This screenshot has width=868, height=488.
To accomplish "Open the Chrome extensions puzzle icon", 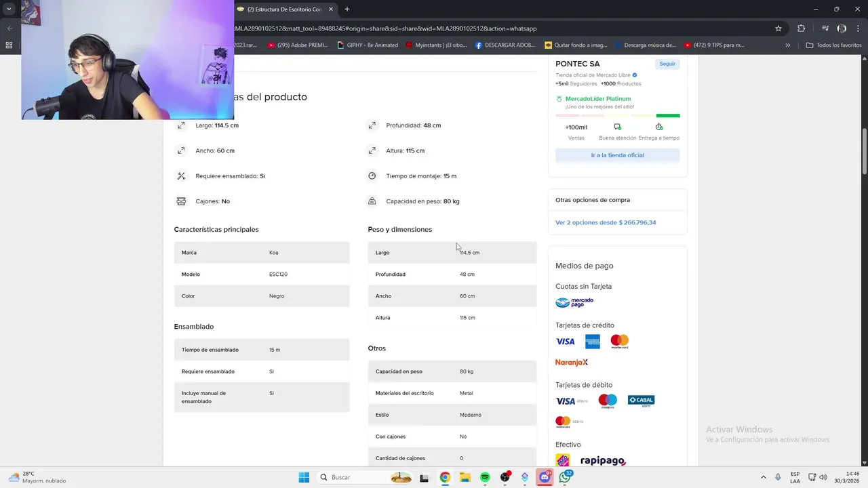I will (801, 28).
